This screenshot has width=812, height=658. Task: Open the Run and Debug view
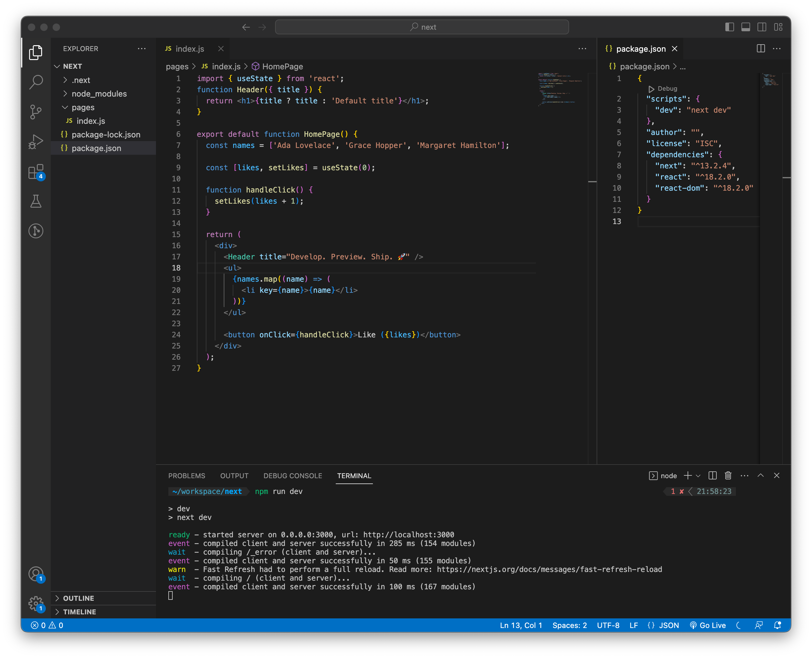click(x=36, y=142)
